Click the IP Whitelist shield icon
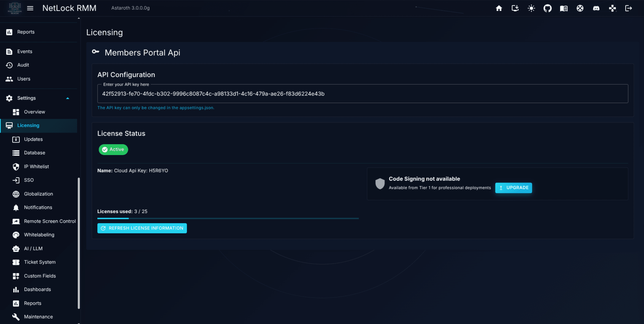Image resolution: width=644 pixels, height=324 pixels. click(x=16, y=167)
